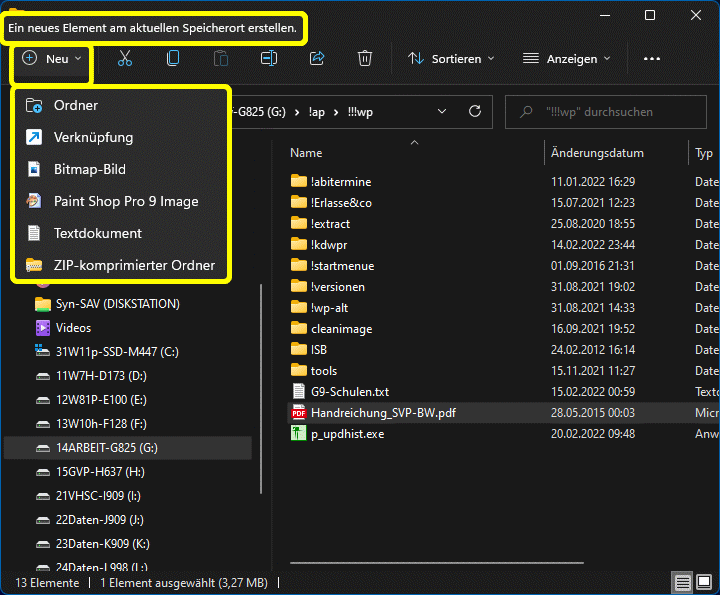Switch to large thumbnails view in status bar
The width and height of the screenshot is (720, 595).
704,583
